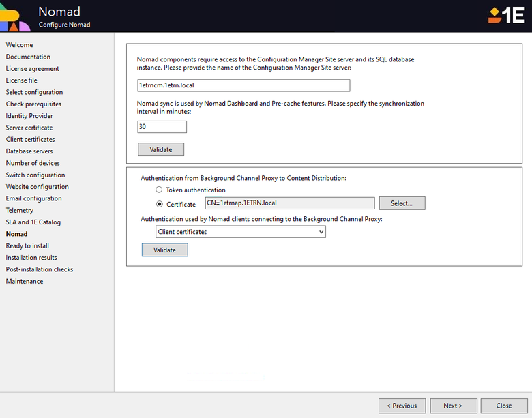Open the Identity Provider page
Image resolution: width=532 pixels, height=418 pixels.
click(x=29, y=116)
